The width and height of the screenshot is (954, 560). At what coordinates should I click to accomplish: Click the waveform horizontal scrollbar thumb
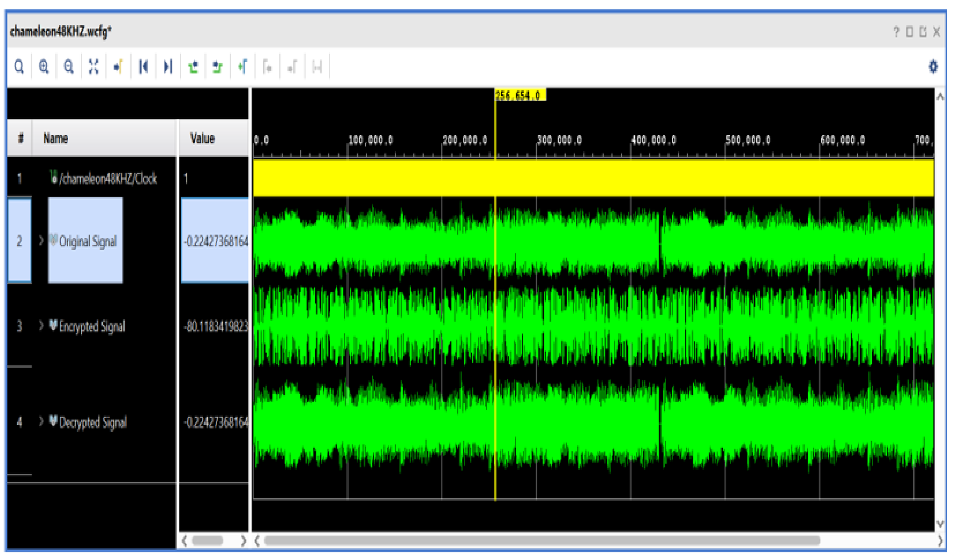coord(542,540)
